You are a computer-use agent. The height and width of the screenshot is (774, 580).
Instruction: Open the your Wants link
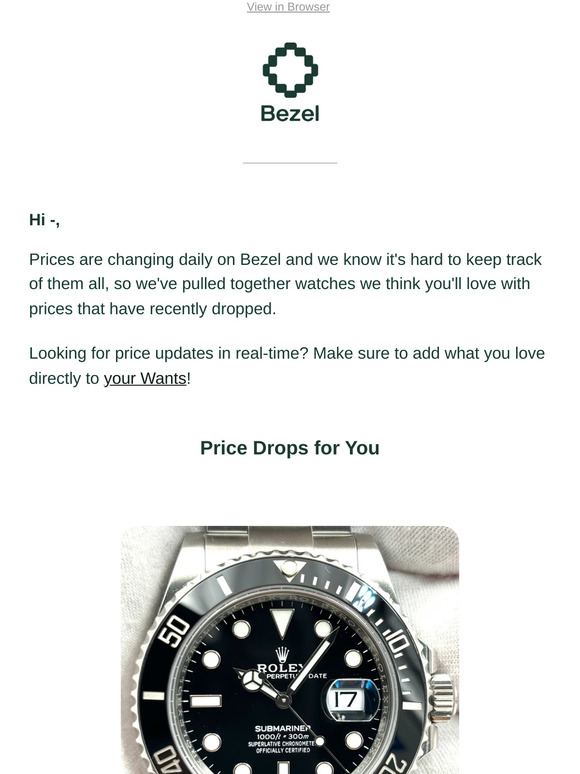coord(145,379)
